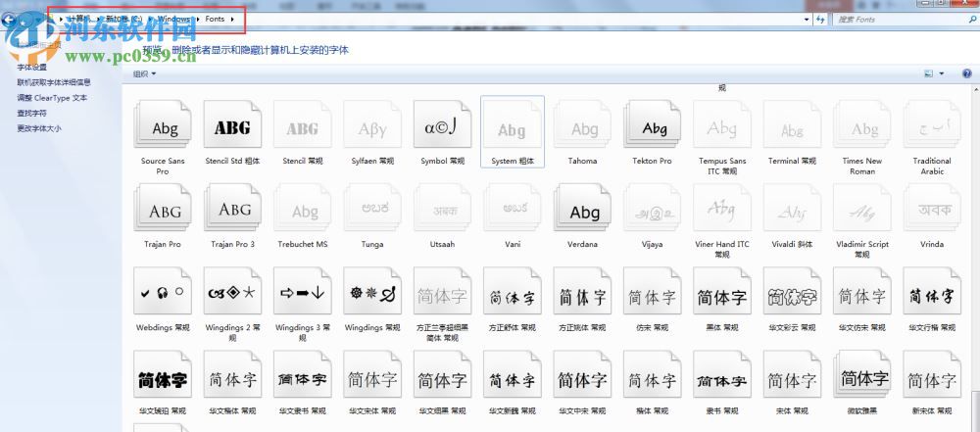Select the 黑体 常规 font icon
Image resolution: width=980 pixels, height=432 pixels.
(722, 291)
